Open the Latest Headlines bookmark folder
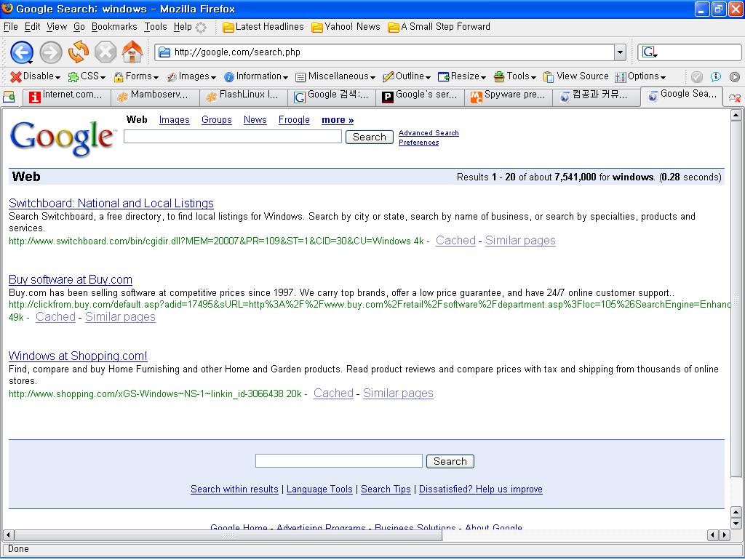The image size is (745, 560). tap(263, 27)
